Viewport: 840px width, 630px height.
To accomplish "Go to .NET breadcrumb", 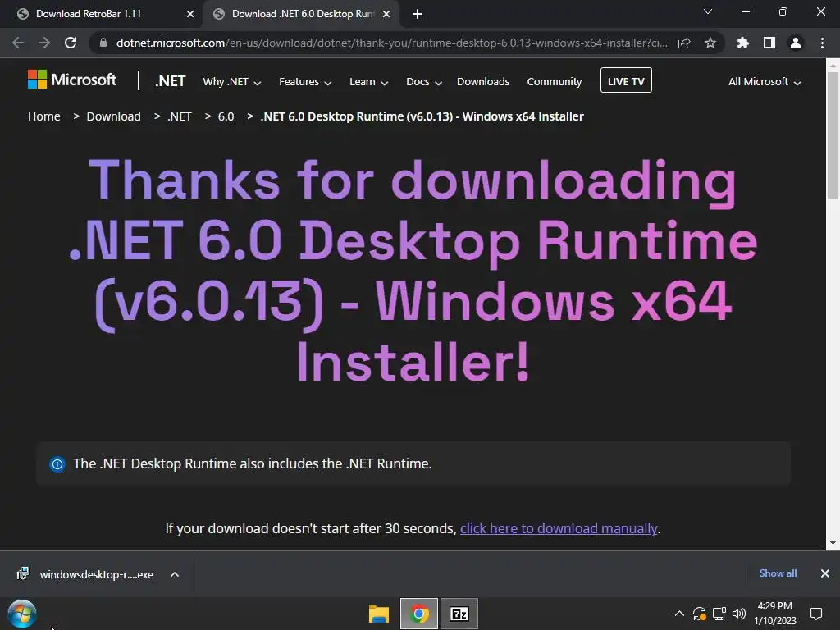I will [x=180, y=116].
